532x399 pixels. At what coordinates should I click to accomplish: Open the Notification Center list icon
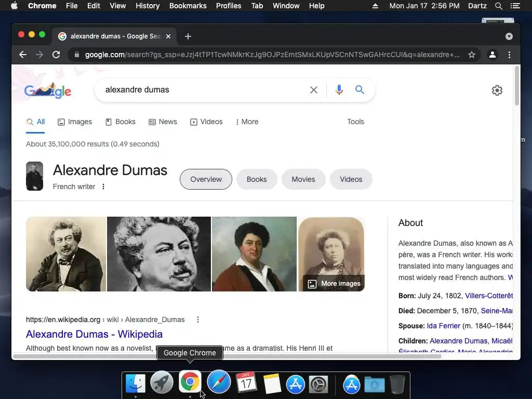pyautogui.click(x=515, y=6)
